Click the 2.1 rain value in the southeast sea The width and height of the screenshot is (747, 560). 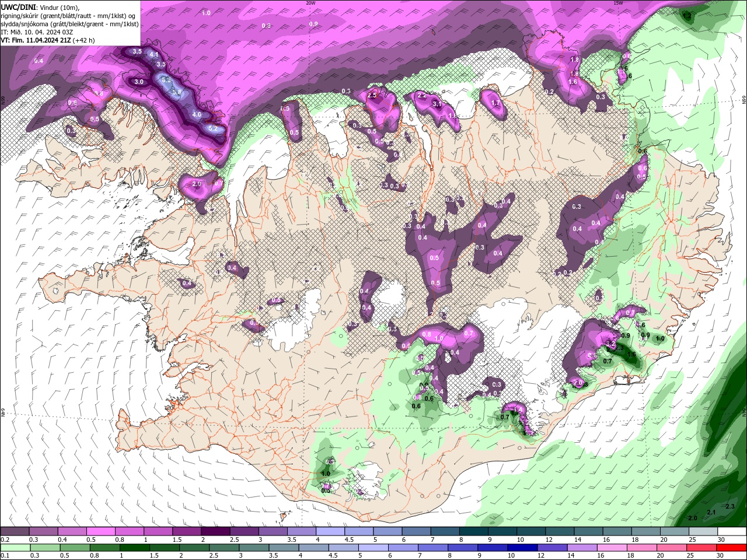(x=711, y=512)
